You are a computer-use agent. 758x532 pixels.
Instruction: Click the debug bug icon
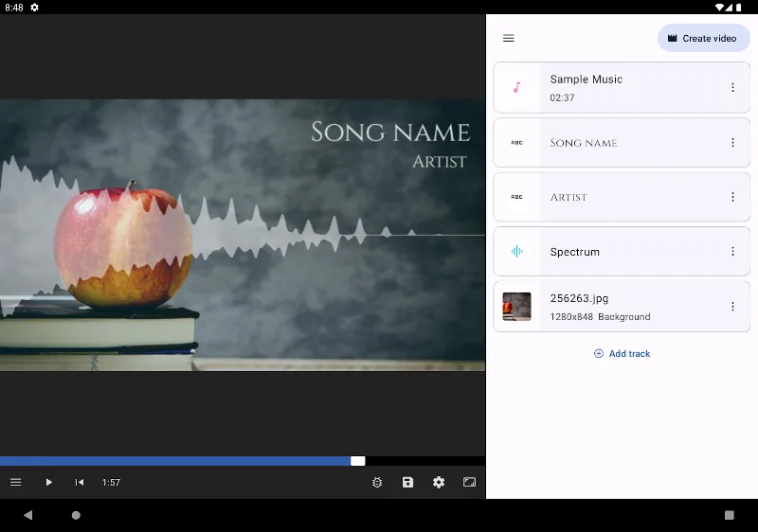(x=377, y=482)
